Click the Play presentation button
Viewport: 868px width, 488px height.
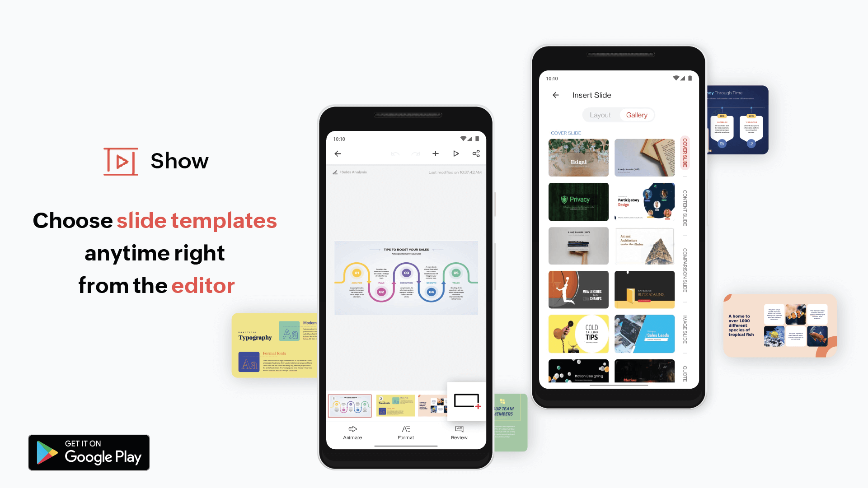click(x=455, y=153)
